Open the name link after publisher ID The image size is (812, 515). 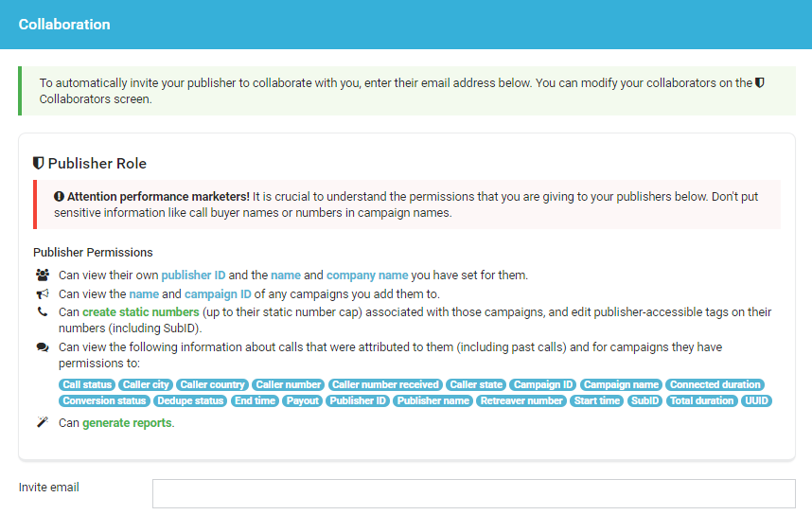(286, 275)
